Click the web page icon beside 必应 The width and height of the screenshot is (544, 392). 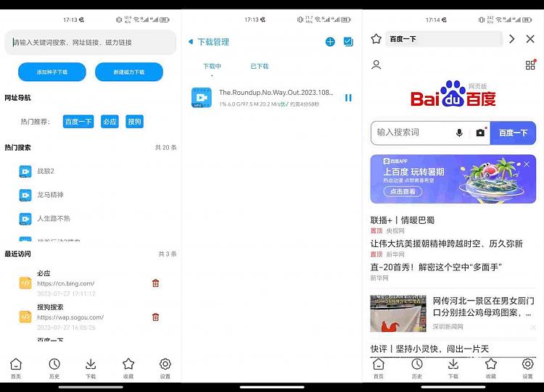(x=25, y=283)
